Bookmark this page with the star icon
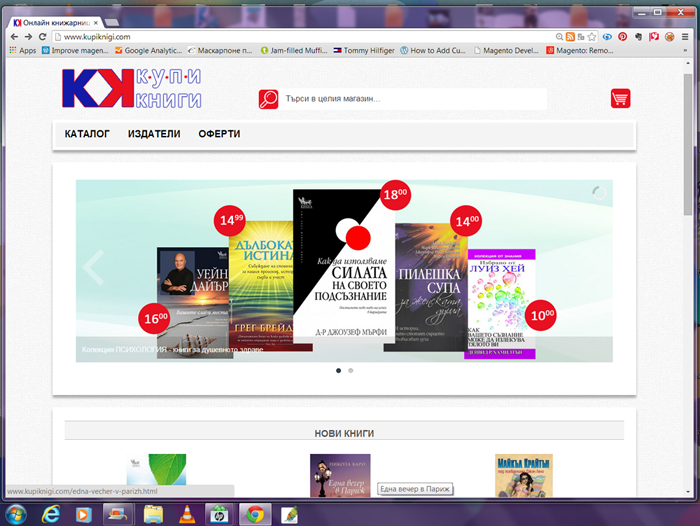This screenshot has height=526, width=700. coord(592,37)
